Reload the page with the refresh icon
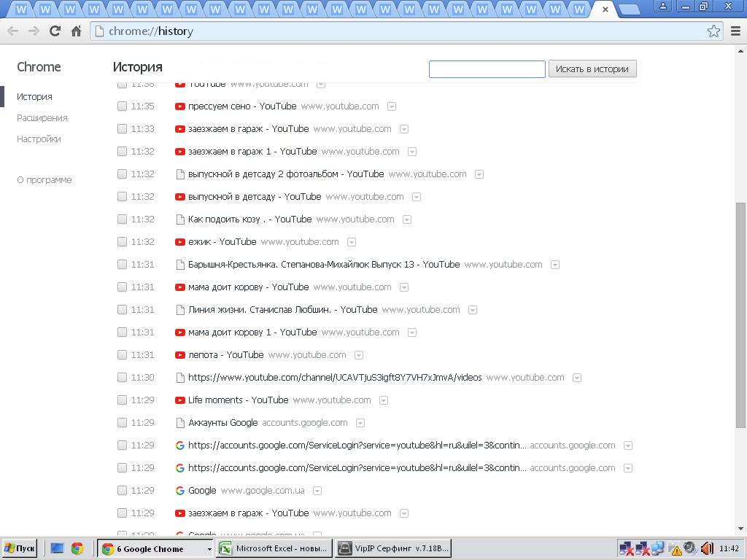 pos(55,31)
